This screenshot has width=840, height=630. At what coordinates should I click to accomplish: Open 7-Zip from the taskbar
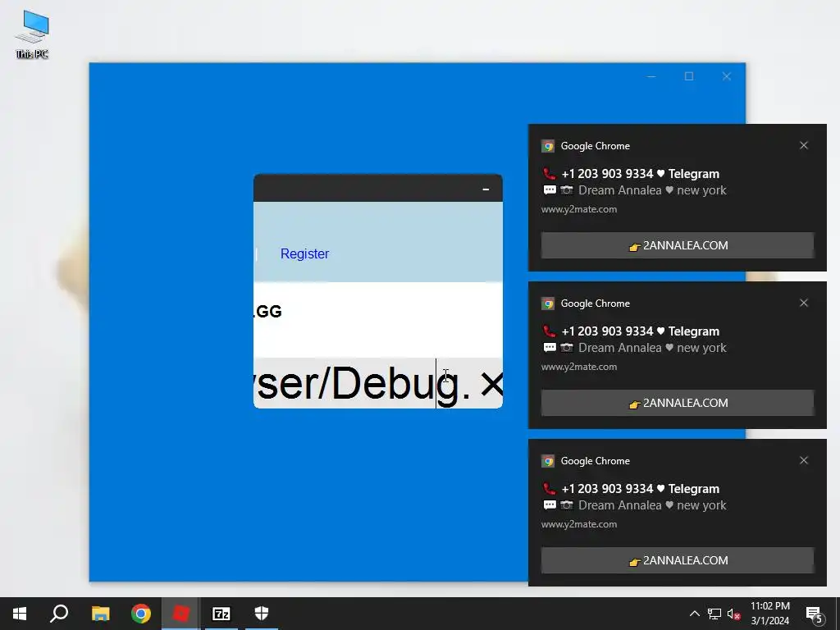pyautogui.click(x=221, y=614)
